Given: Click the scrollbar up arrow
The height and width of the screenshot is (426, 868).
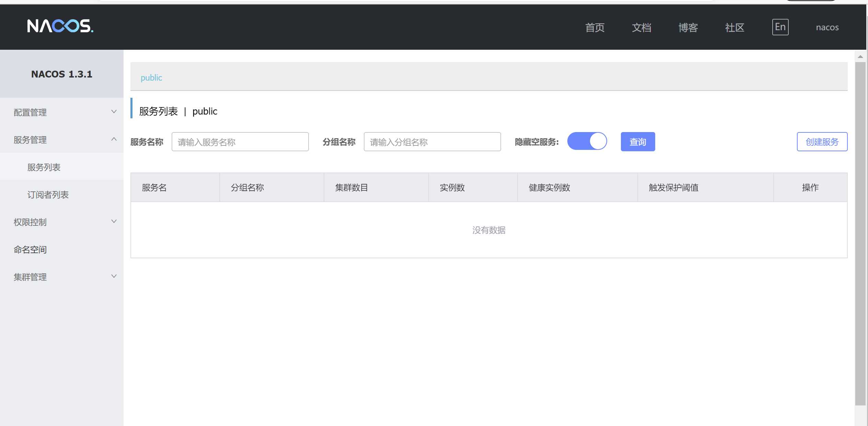Looking at the screenshot, I should pos(860,57).
